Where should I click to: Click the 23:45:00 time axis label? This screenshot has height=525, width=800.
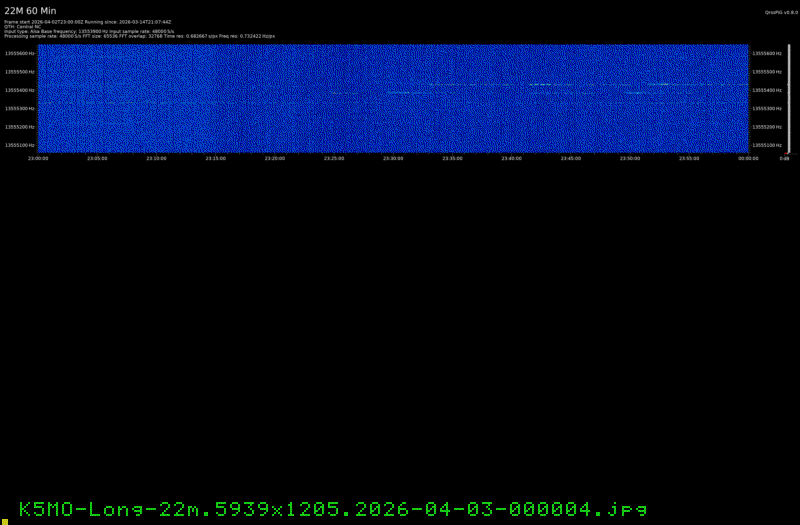click(570, 158)
